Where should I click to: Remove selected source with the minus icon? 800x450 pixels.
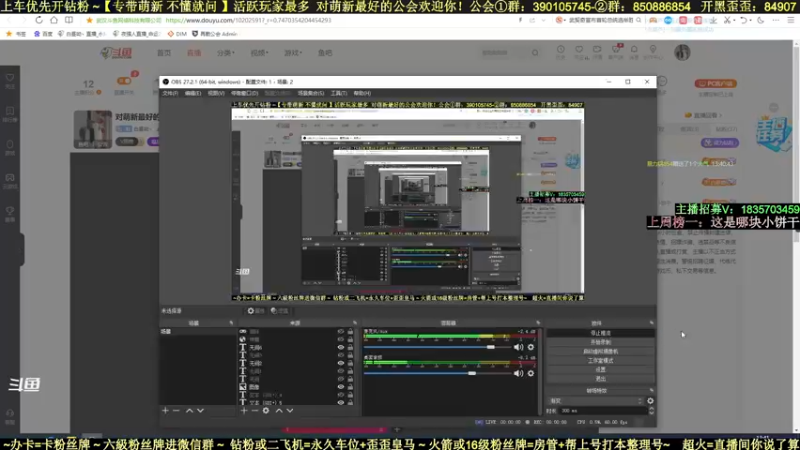click(x=255, y=411)
